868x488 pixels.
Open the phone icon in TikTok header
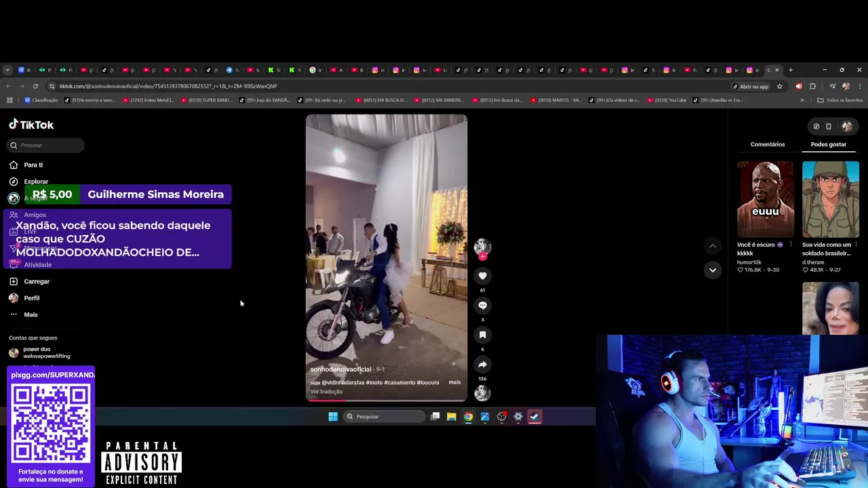click(828, 126)
